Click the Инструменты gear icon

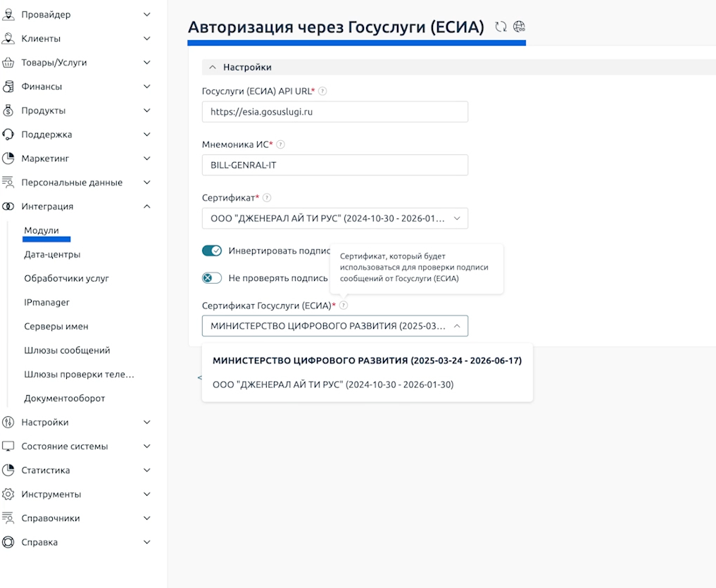(x=8, y=494)
